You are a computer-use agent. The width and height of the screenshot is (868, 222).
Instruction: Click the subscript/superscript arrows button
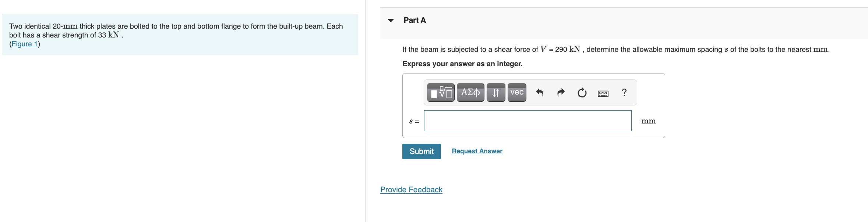point(495,92)
